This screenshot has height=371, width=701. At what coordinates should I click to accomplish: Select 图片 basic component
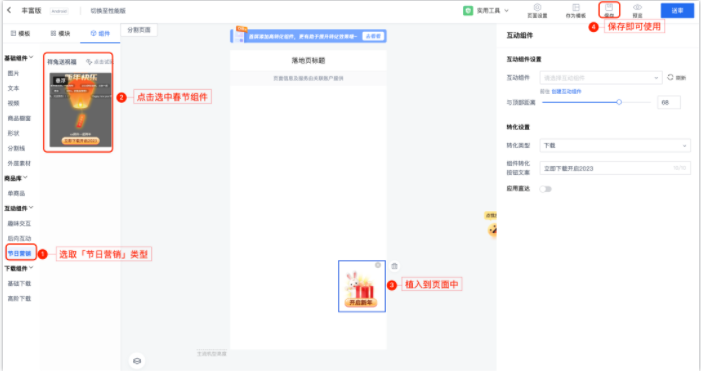click(x=13, y=73)
